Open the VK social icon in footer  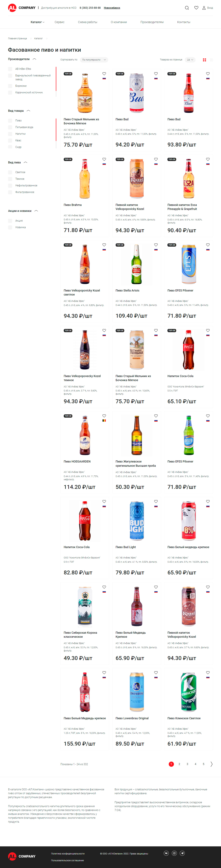pos(166,853)
